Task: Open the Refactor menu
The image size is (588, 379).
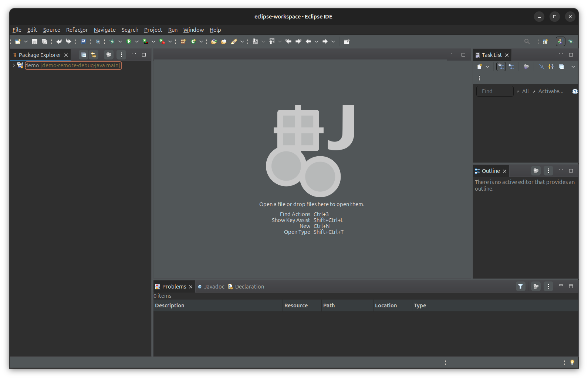Action: pos(77,30)
